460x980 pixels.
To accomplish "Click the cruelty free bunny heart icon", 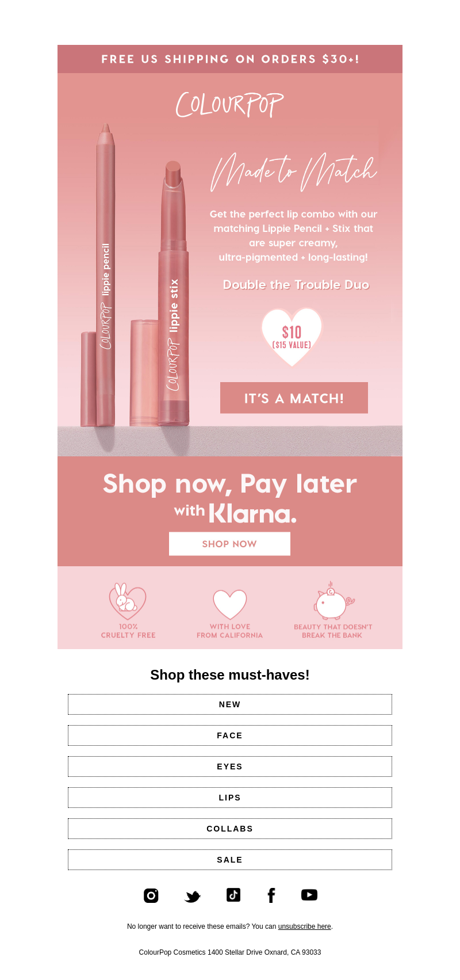I will (128, 602).
